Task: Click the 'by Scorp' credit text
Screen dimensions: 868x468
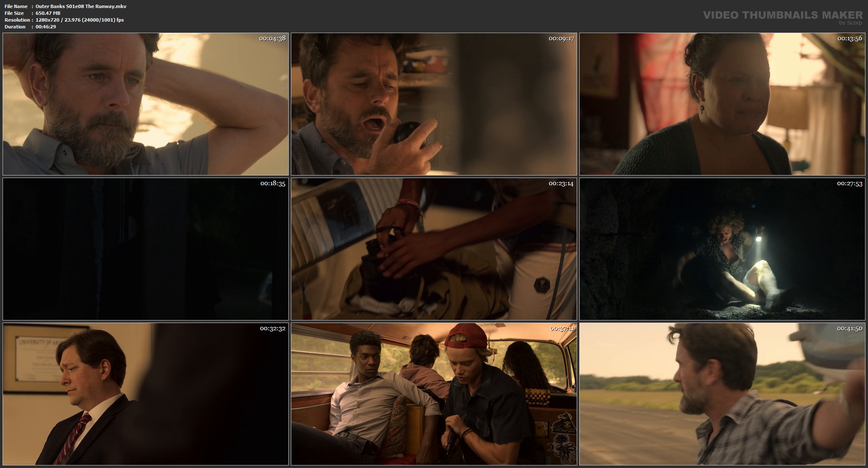Action: point(850,23)
